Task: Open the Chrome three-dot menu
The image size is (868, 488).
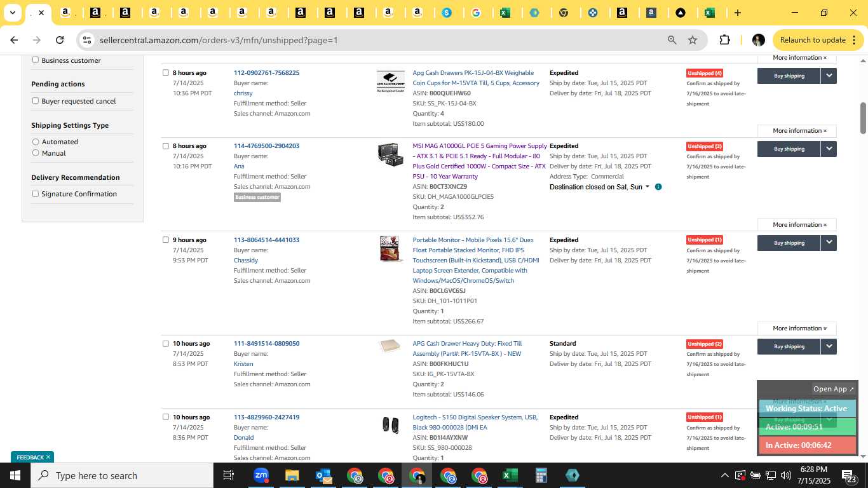Action: pyautogui.click(x=854, y=40)
